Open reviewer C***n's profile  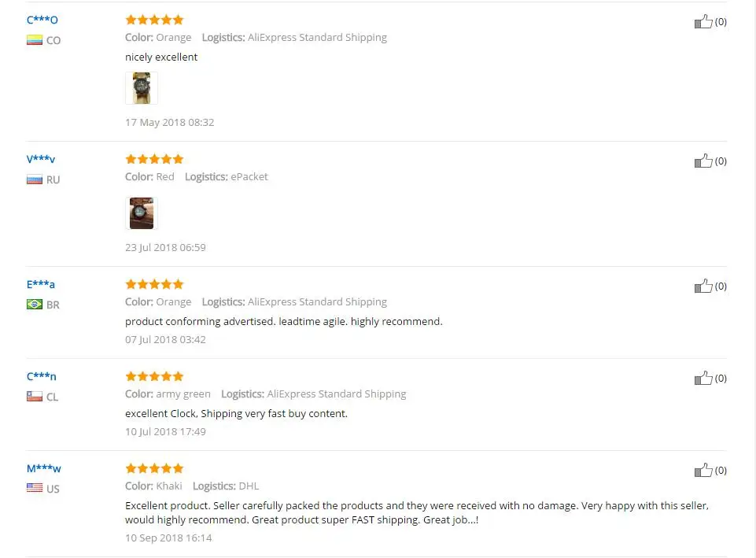click(42, 376)
